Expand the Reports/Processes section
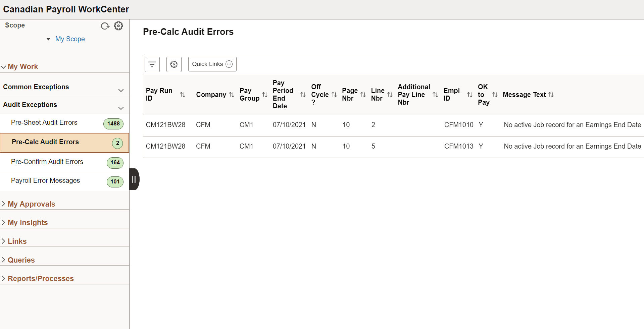 point(40,278)
